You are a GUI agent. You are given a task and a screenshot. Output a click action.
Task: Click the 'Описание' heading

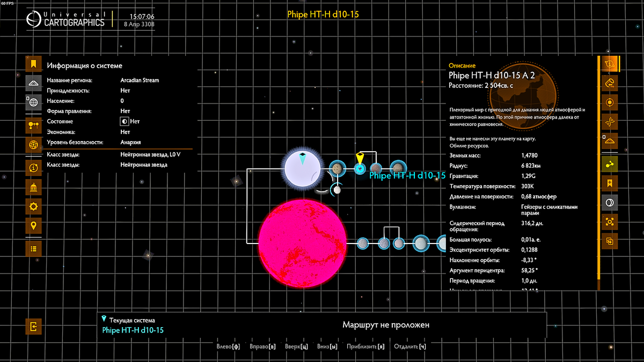[462, 66]
